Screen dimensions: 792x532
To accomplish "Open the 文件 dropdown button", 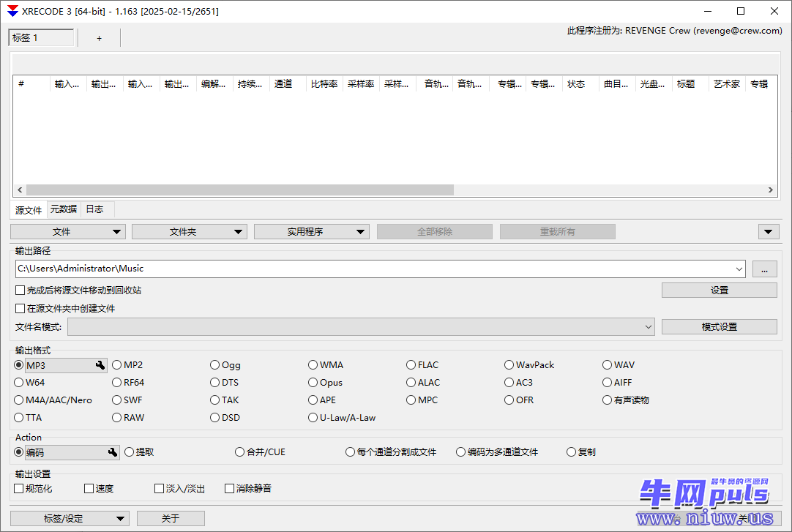I will pos(67,232).
